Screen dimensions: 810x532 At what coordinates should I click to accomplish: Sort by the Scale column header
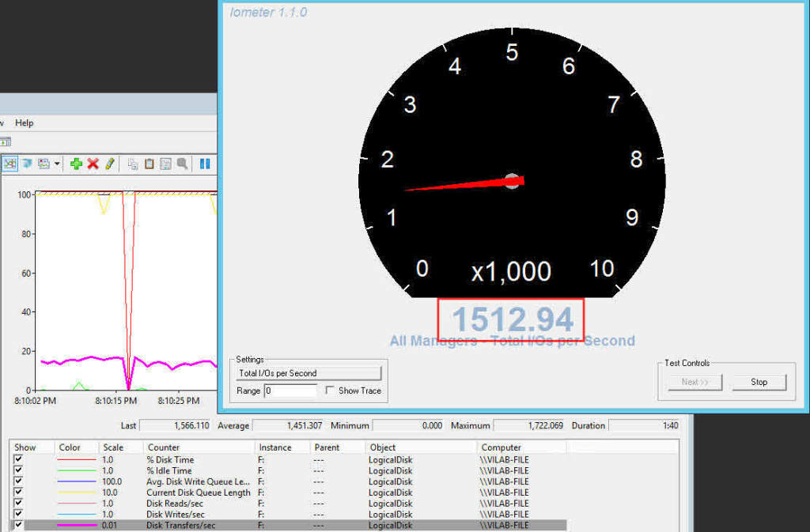113,447
